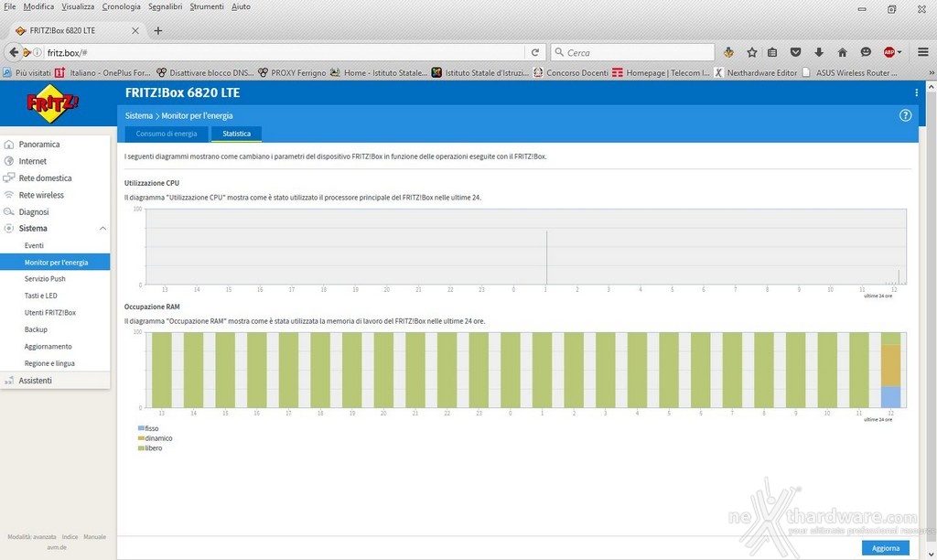Switch to the Consumo di energia tab
Viewport: 937px width, 560px height.
pyautogui.click(x=167, y=134)
